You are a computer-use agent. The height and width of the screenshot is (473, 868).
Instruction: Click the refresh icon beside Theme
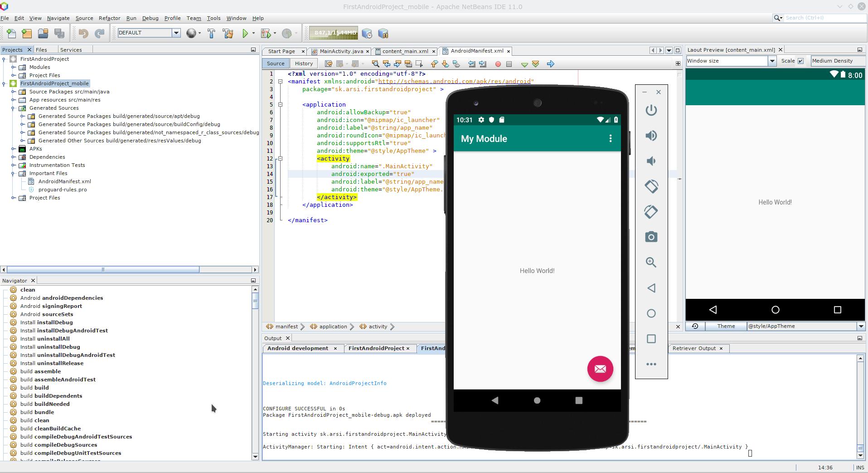pyautogui.click(x=695, y=326)
